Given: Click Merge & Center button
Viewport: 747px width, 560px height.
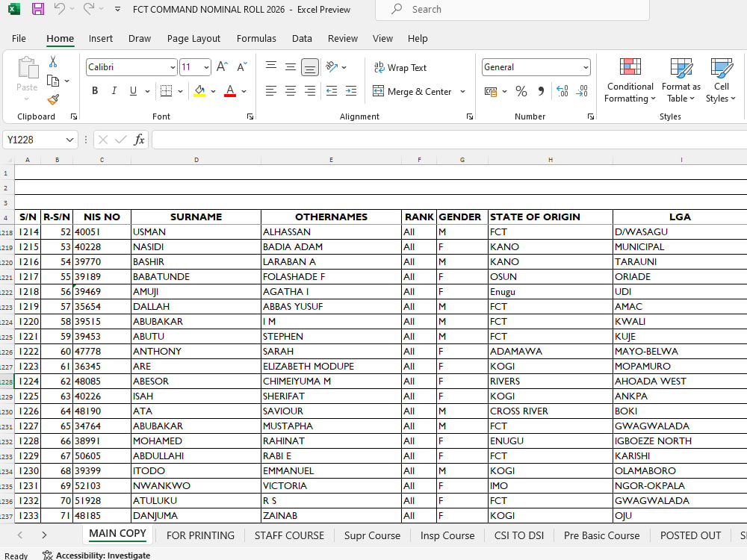Looking at the screenshot, I should coord(412,91).
